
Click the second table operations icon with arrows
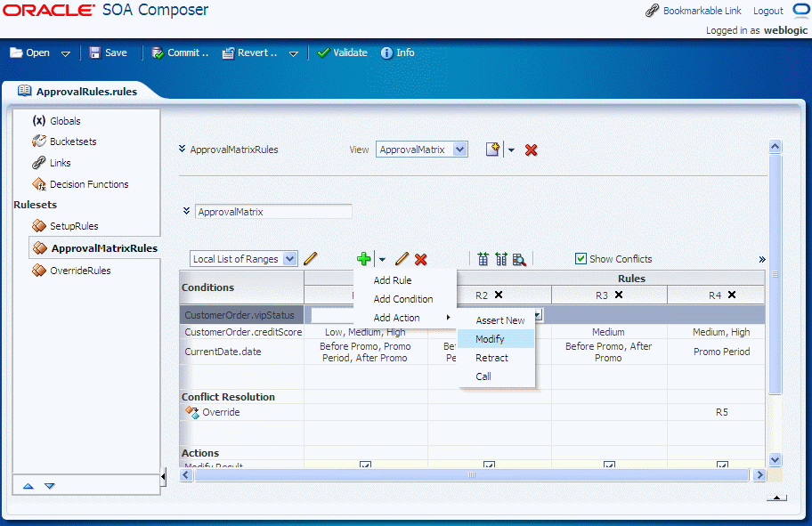click(x=500, y=259)
